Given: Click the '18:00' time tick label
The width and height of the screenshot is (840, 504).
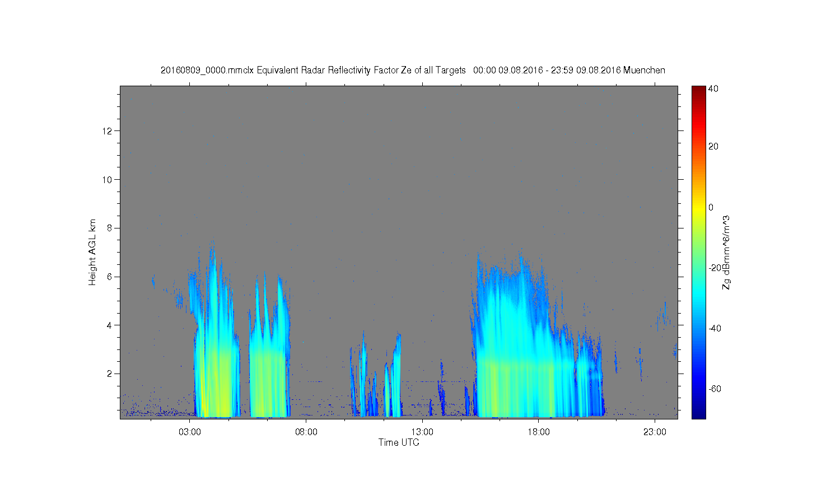Looking at the screenshot, I should [x=539, y=432].
